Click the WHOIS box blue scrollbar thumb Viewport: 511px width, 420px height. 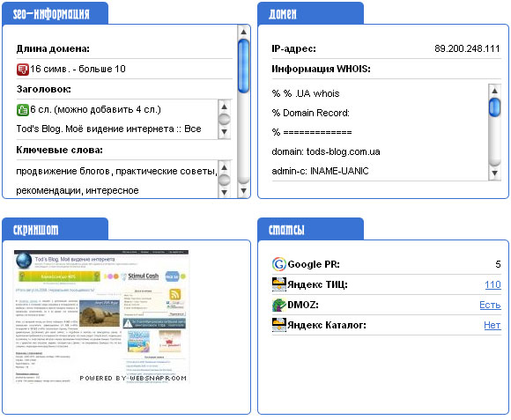point(494,107)
